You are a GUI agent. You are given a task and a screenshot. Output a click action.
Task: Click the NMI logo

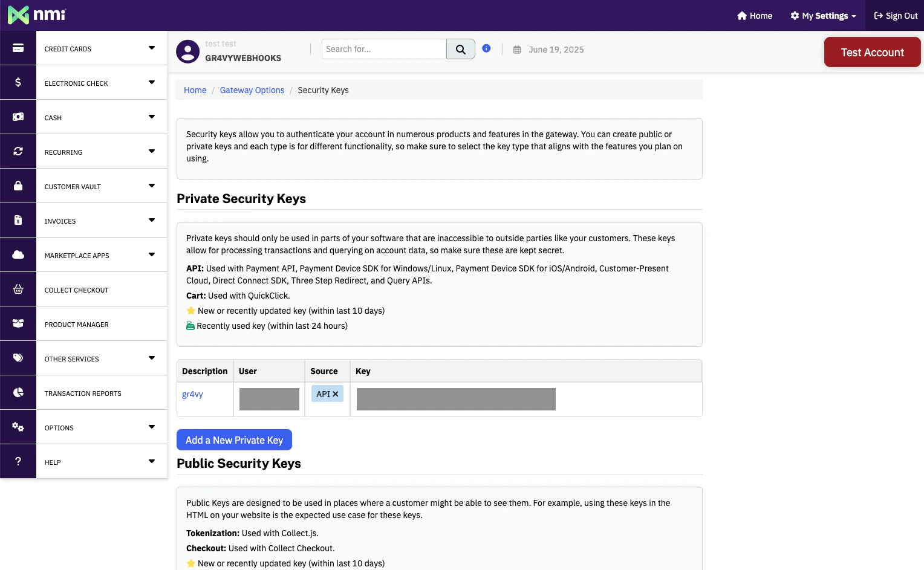37,15
